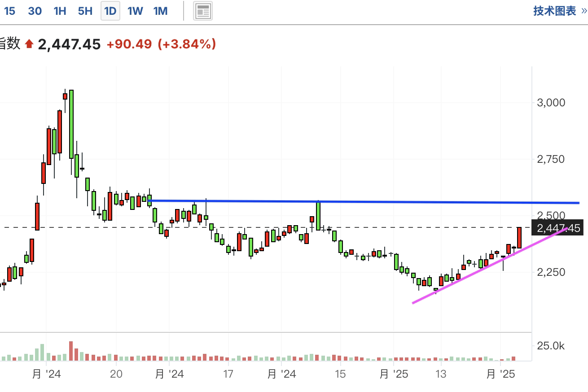The image size is (588, 392).
Task: Switch to the 1W weekly timeframe
Action: 135,11
